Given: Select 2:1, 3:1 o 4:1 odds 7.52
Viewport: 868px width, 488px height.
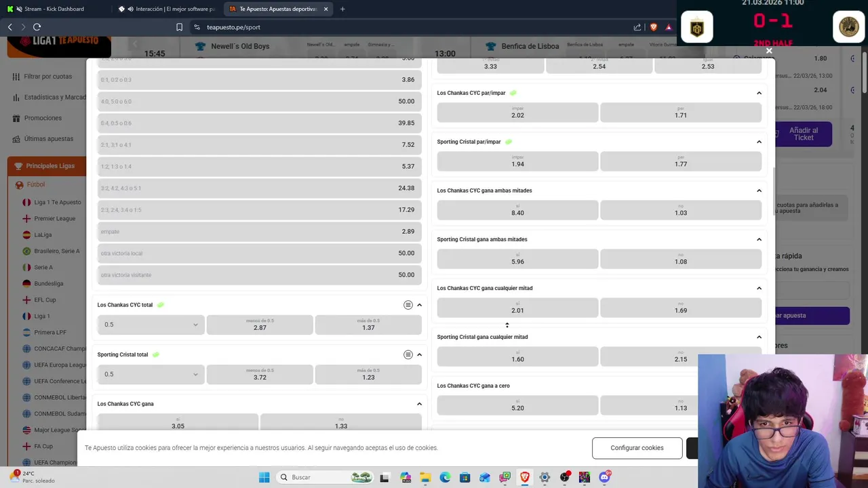Looking at the screenshot, I should coord(260,145).
